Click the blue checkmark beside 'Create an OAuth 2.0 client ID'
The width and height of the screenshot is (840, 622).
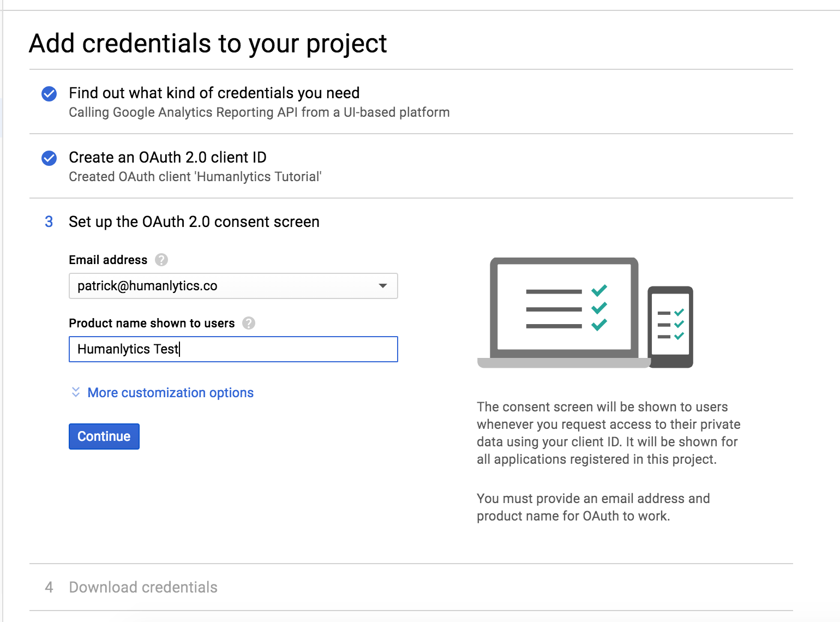[49, 158]
